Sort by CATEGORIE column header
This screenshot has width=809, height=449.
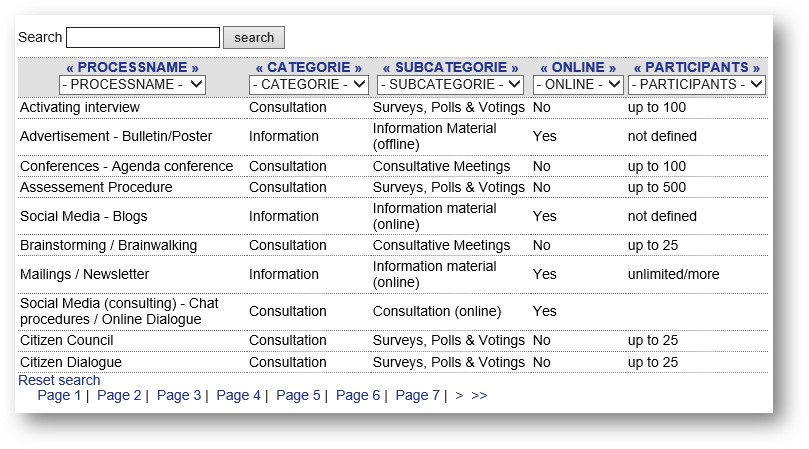click(309, 67)
